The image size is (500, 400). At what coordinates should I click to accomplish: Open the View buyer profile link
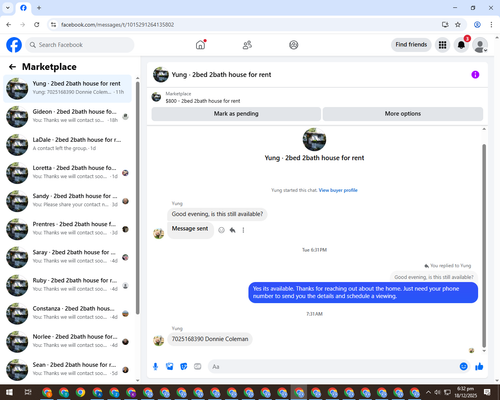pos(338,190)
